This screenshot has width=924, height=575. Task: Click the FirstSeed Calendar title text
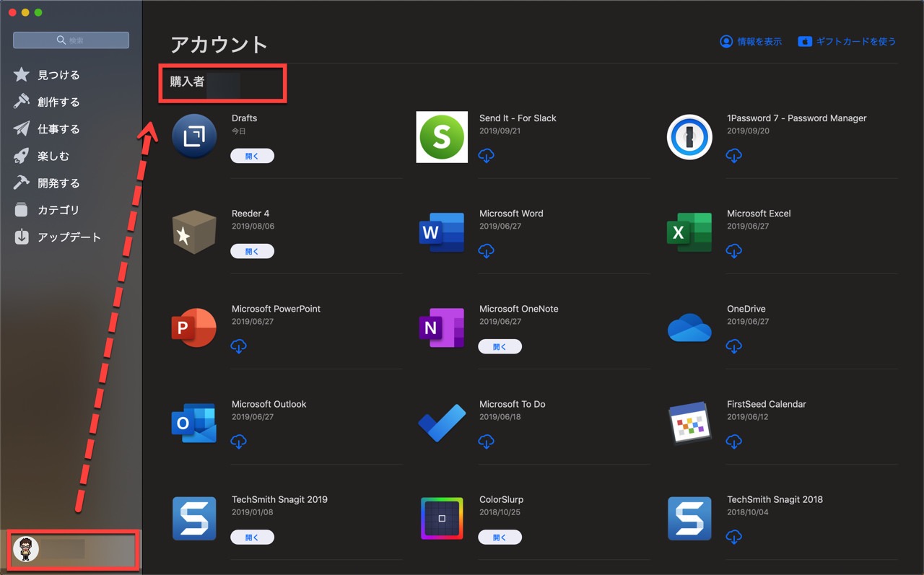[x=766, y=404]
